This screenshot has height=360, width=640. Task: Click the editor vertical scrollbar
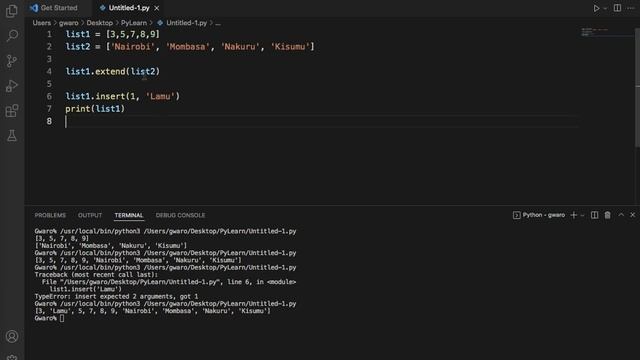click(637, 88)
